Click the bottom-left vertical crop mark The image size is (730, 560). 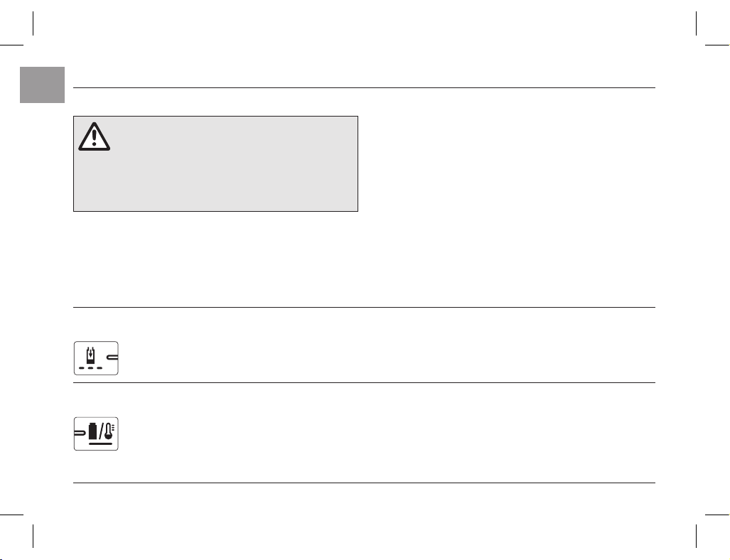coord(33,537)
